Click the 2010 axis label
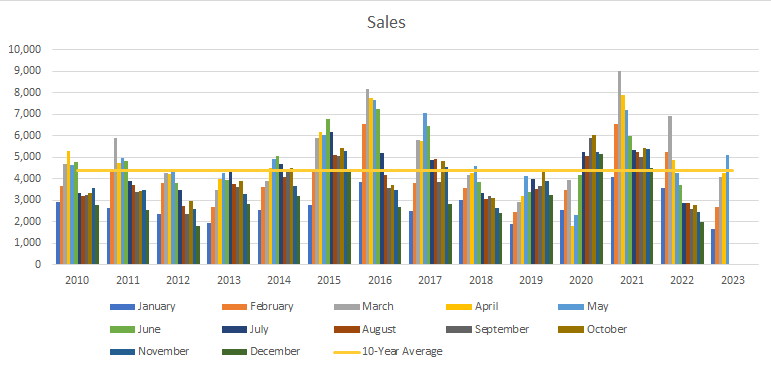Image resolution: width=771 pixels, height=367 pixels. click(x=77, y=280)
